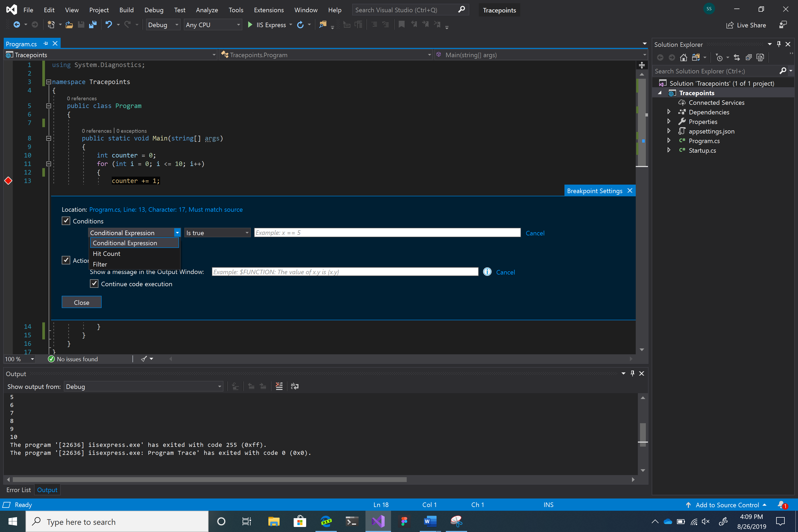
Task: Click the Navigate Backward arrow icon
Action: [x=17, y=24]
